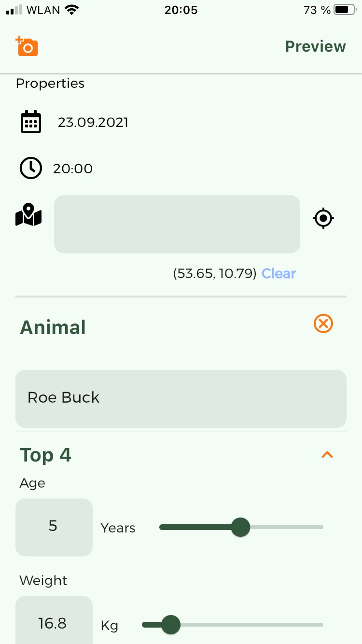Click the Age slider handle
The image size is (362, 644).
tap(240, 527)
